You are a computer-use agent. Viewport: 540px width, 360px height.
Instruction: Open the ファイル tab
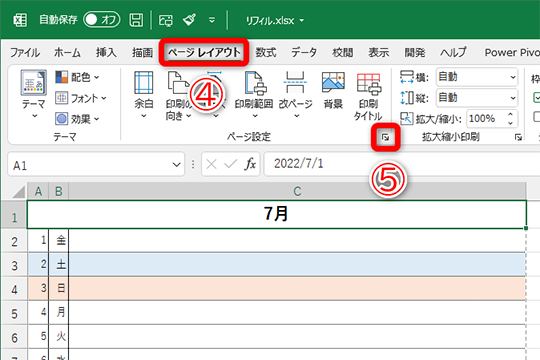pyautogui.click(x=25, y=53)
